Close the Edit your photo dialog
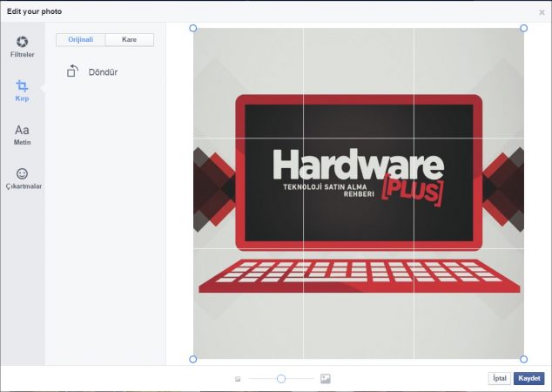This screenshot has height=392, width=552. pyautogui.click(x=542, y=12)
